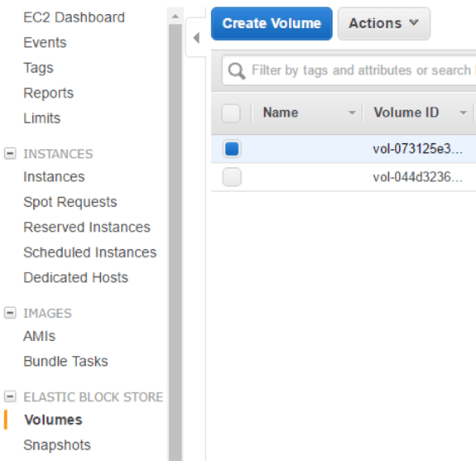Viewport: 476px width, 461px height.
Task: Click the ELASTIC BLOCK STORE heading
Action: [94, 397]
